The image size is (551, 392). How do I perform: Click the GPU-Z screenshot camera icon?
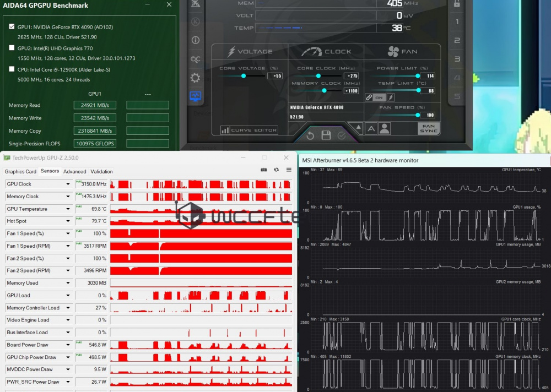click(263, 170)
